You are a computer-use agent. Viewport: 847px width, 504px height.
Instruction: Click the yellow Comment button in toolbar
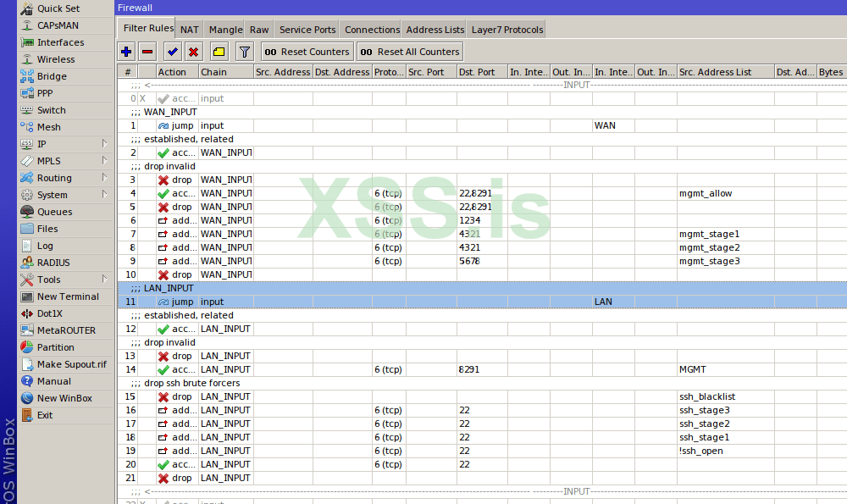click(x=219, y=52)
